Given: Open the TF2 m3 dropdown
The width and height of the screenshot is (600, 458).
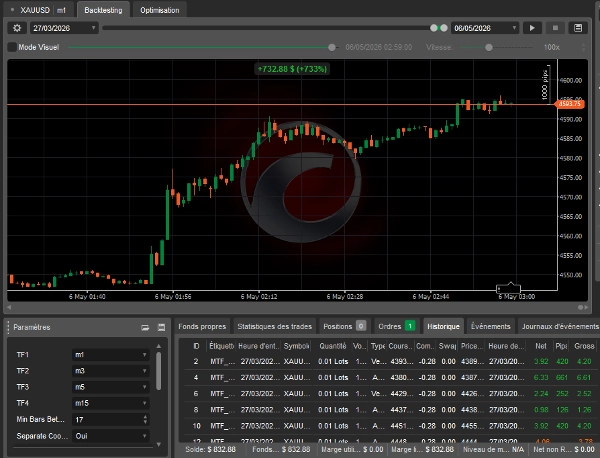Looking at the screenshot, I should [x=111, y=371].
